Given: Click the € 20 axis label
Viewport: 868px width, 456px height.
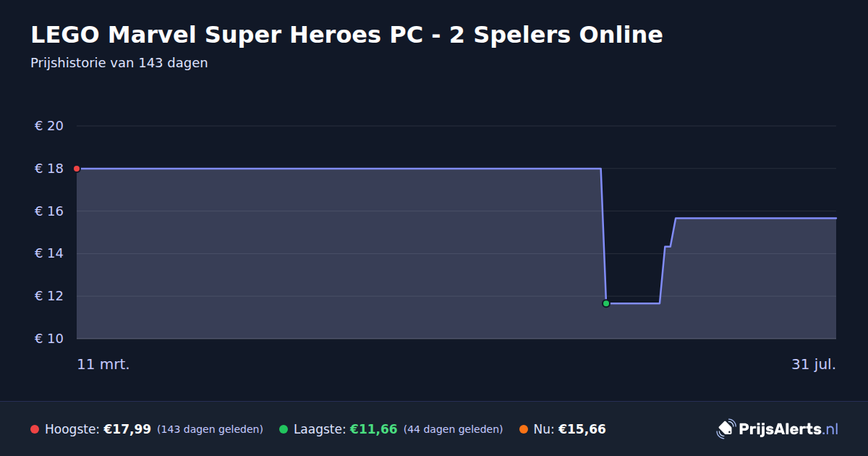Looking at the screenshot, I should [x=49, y=126].
